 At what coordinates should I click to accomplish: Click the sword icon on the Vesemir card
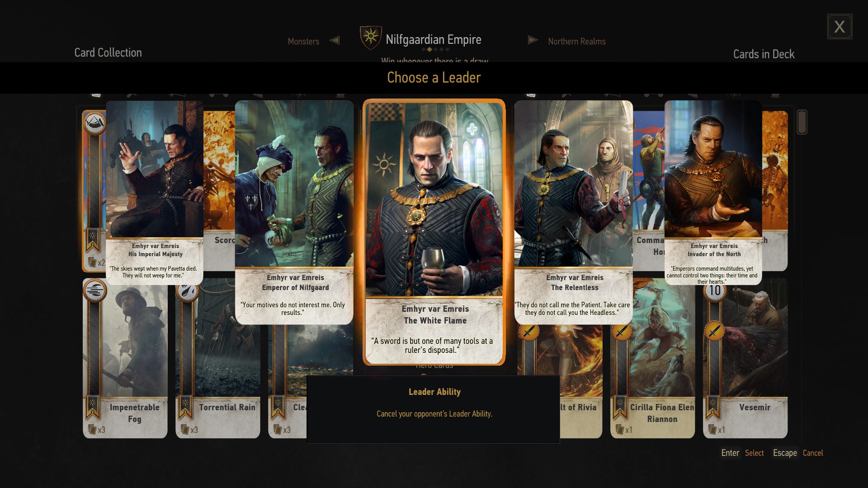click(714, 332)
